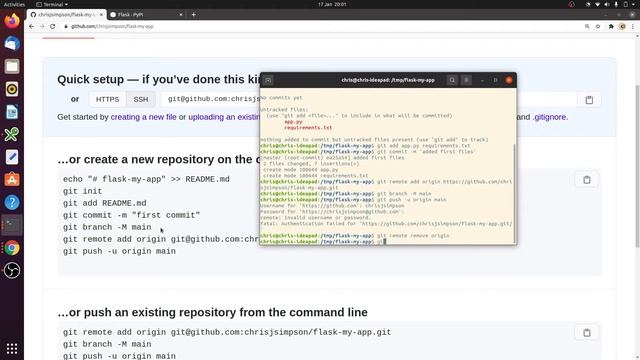Reload the GitHub page
Screen dimensions: 640x360
pos(53,26)
